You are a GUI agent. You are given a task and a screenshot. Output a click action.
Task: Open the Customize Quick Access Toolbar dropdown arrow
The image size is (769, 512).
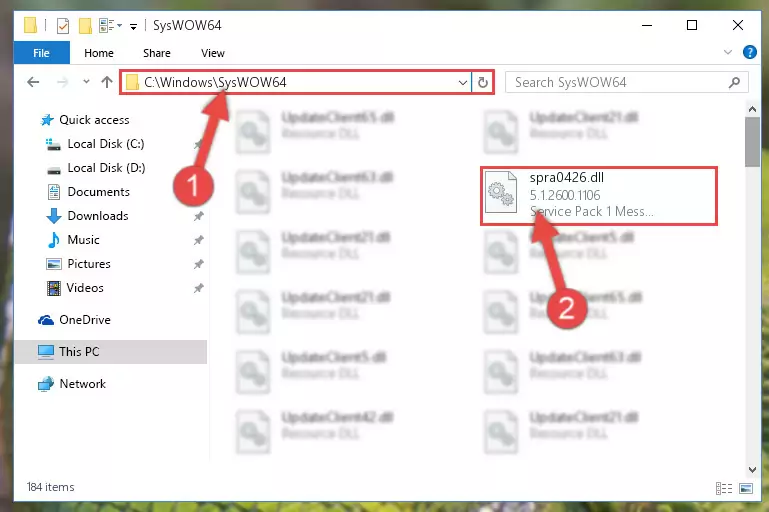(x=133, y=26)
